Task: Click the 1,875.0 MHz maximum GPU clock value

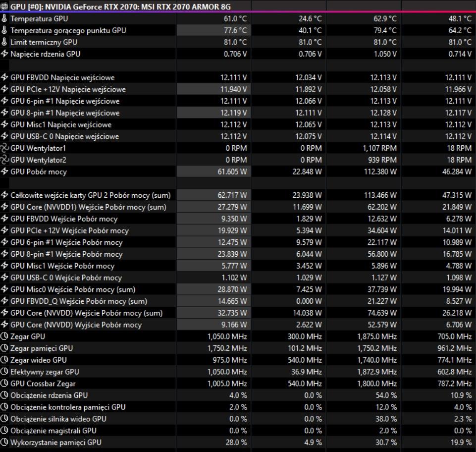Action: click(x=376, y=337)
